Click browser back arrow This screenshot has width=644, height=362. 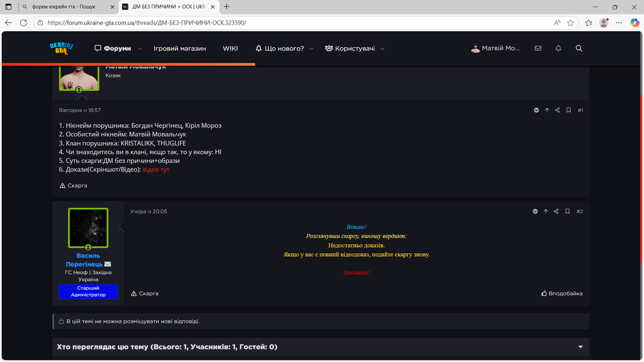tap(8, 23)
